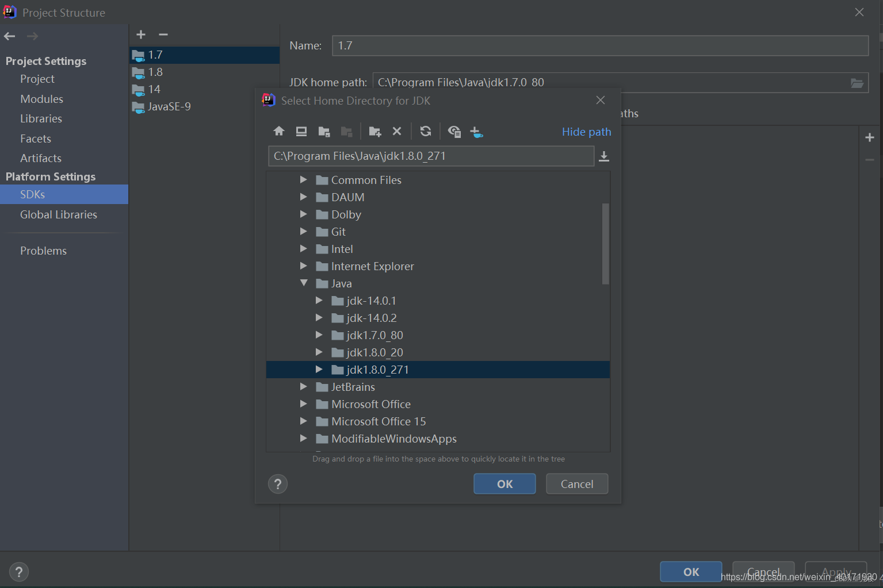Click inside the Name field showing 1.7
The image size is (883, 588).
pos(403,45)
